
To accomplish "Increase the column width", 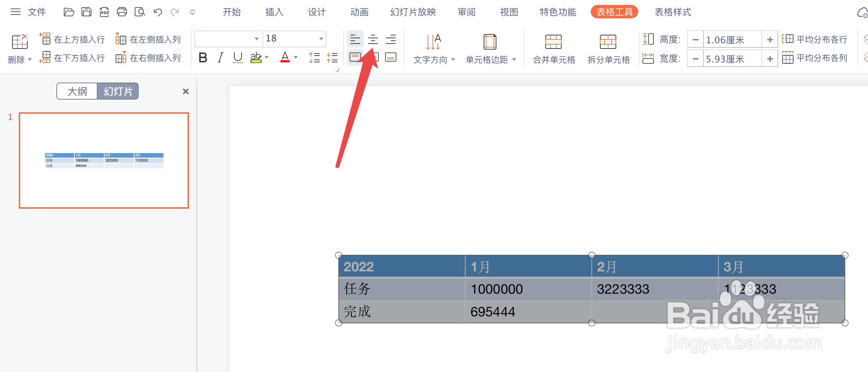I will point(770,58).
